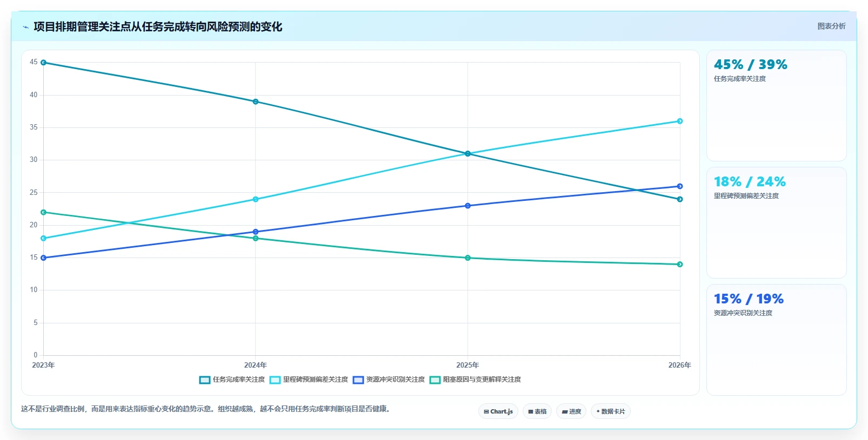
Task: Click the y-axis value 45
Action: (34, 62)
